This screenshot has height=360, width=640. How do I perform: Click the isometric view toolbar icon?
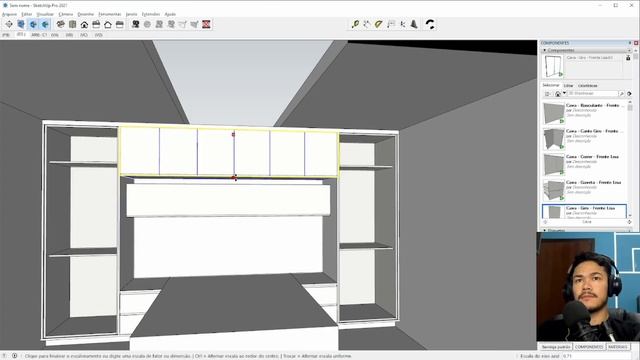(60, 24)
